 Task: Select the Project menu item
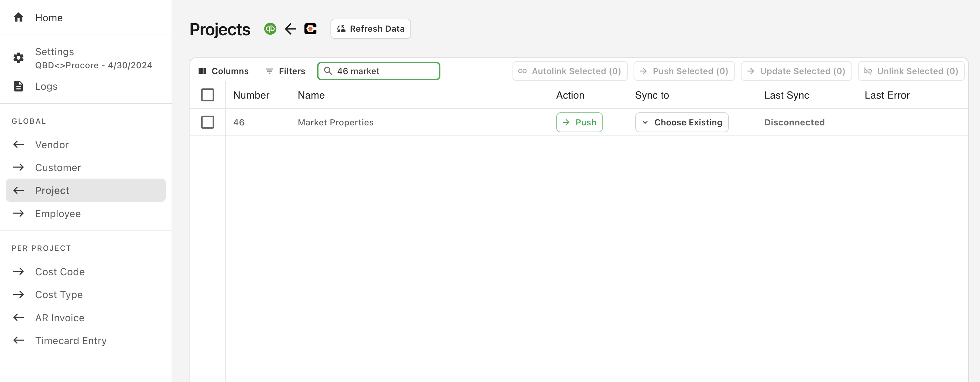52,189
